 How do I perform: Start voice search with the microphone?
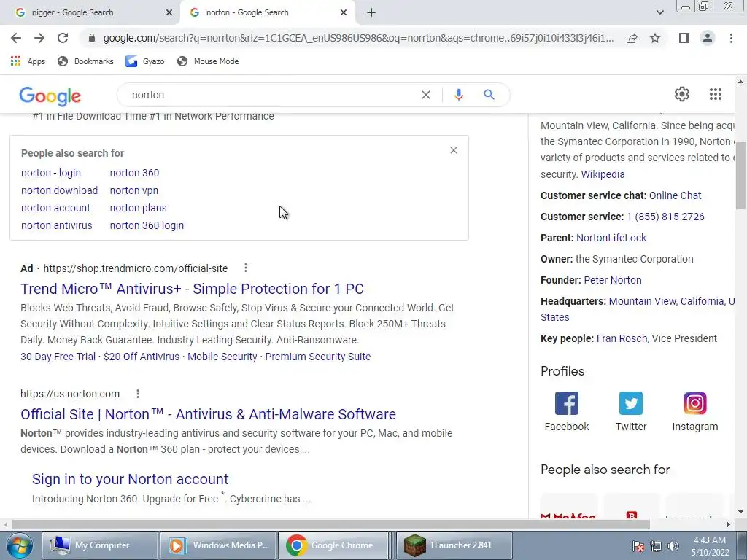click(458, 95)
